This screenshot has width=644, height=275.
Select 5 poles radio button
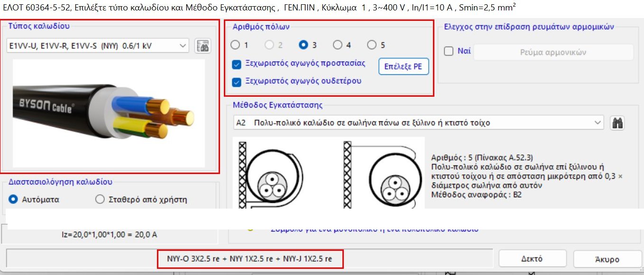point(372,45)
